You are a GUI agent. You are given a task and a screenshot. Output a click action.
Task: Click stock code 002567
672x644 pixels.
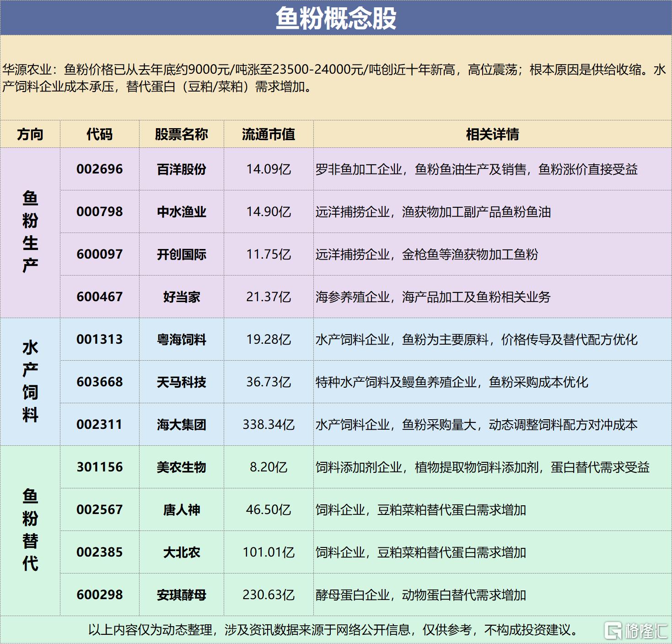point(100,510)
